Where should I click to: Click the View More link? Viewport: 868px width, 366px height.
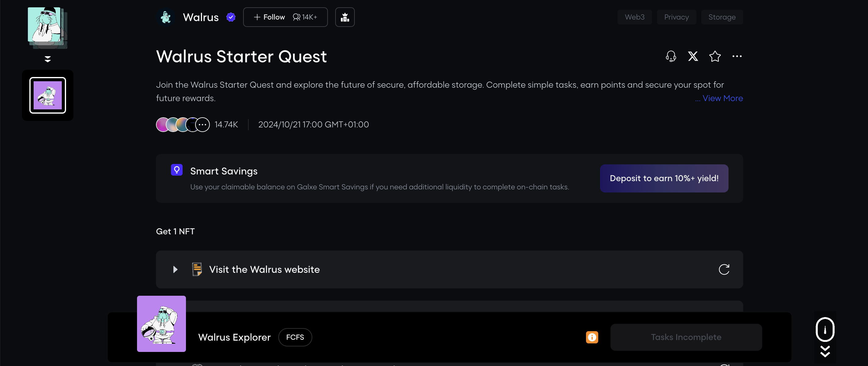coord(722,98)
